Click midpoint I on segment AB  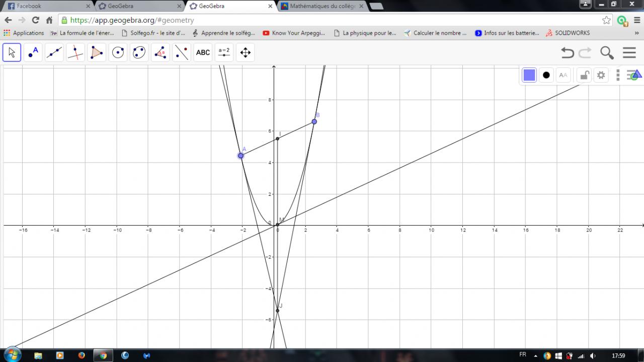coord(277,138)
